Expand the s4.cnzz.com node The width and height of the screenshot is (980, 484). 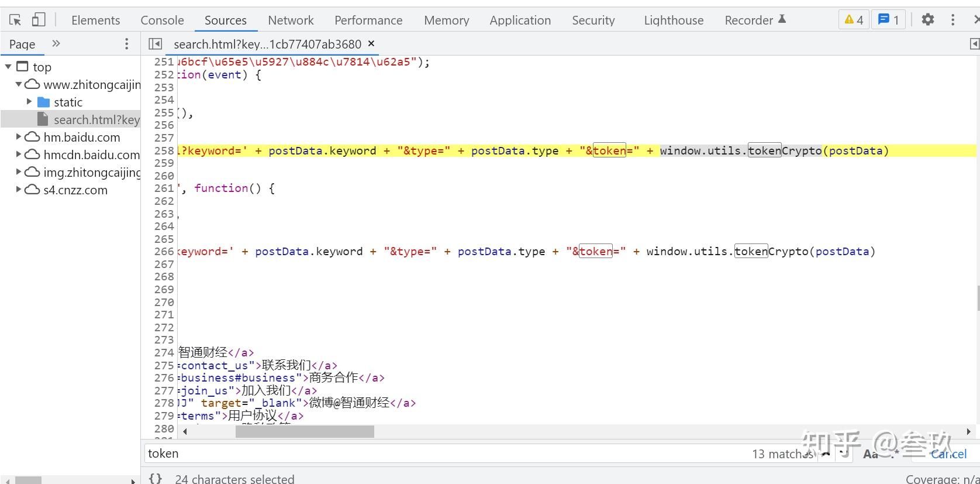[x=19, y=190]
